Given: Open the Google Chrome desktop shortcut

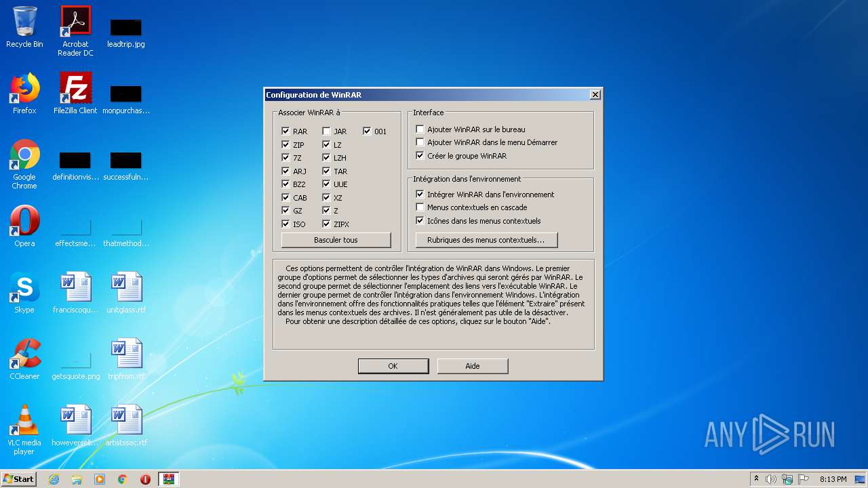Looking at the screenshot, I should [x=24, y=164].
